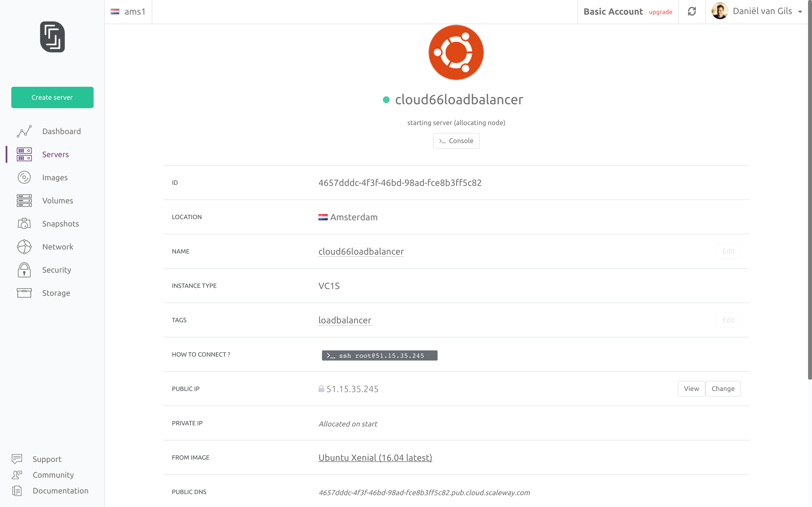Open the Community page

53,475
